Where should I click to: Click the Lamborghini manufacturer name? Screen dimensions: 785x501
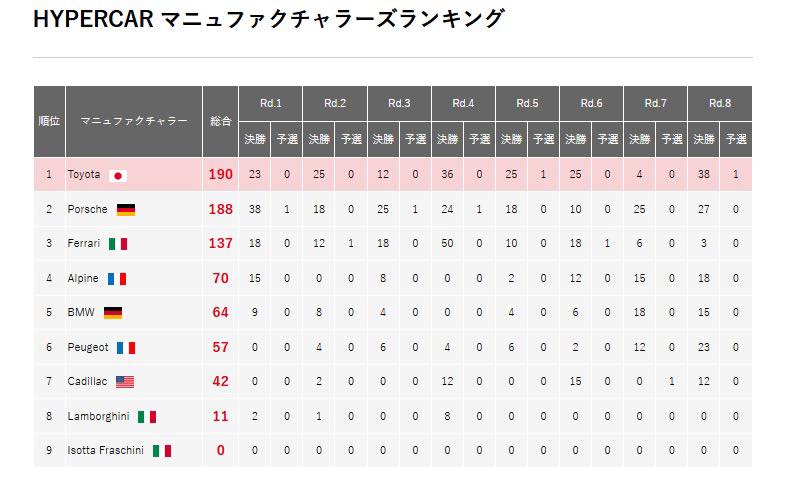click(x=98, y=416)
